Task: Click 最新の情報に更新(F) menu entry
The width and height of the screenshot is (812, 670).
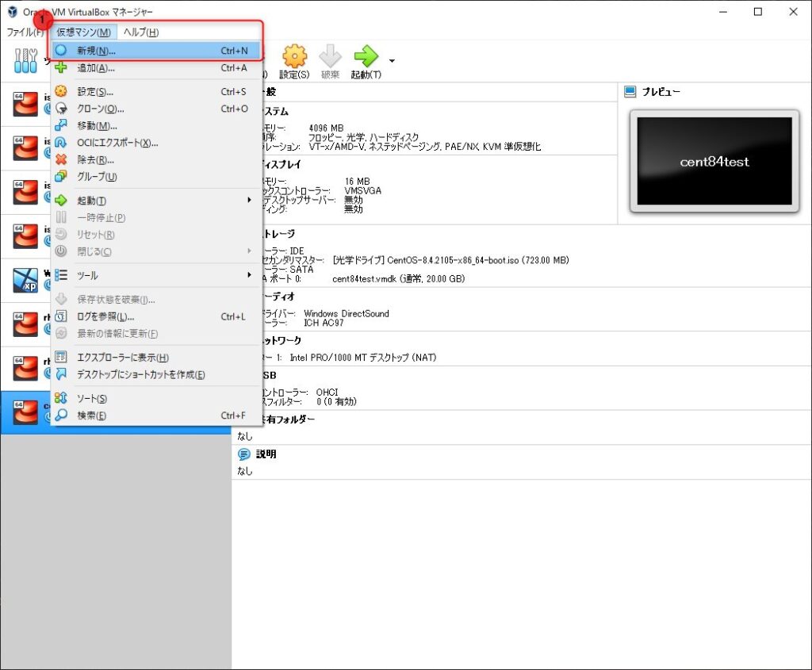Action: 155,334
